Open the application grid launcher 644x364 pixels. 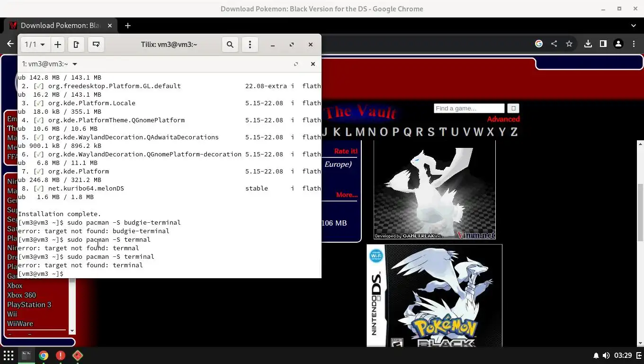[x=9, y=355]
